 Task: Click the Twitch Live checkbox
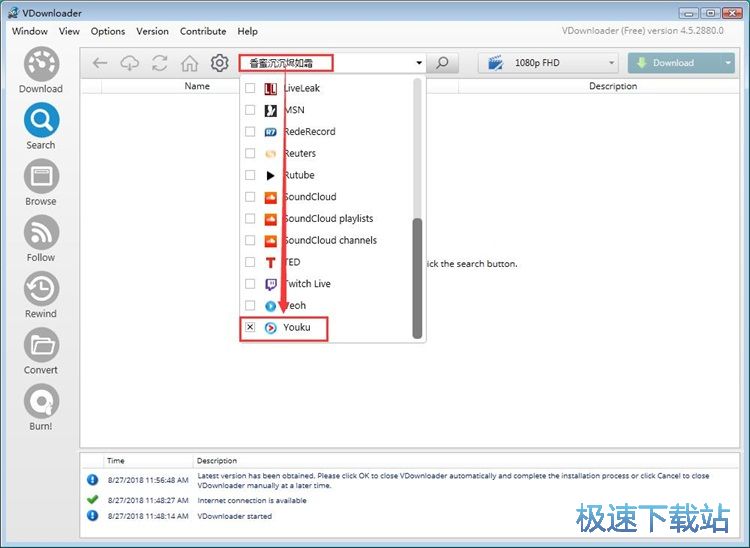(x=250, y=284)
